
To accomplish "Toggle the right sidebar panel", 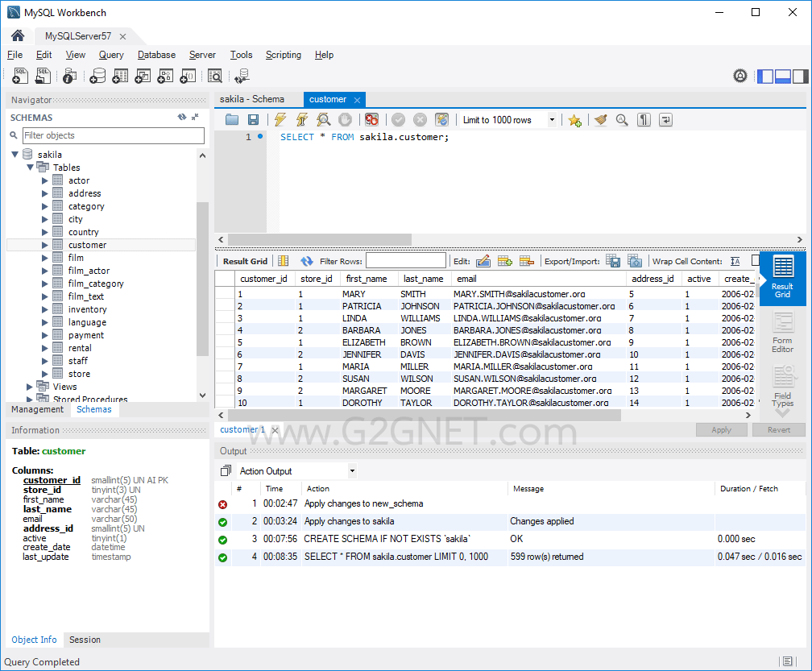I will (800, 77).
